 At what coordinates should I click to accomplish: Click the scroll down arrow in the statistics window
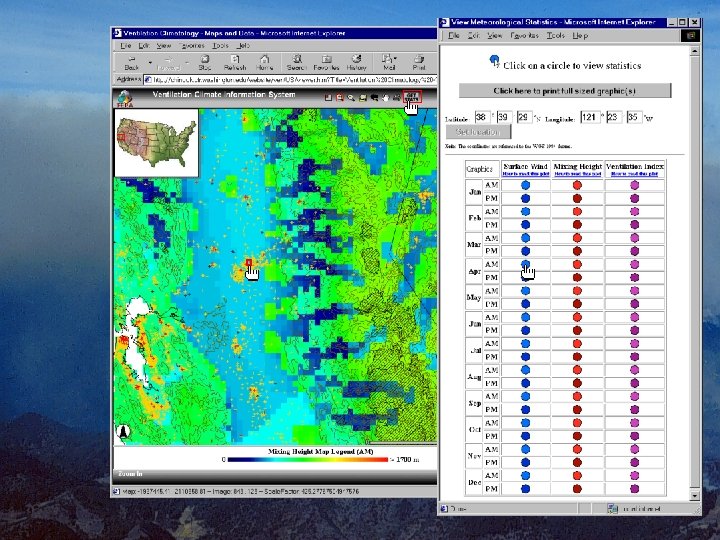coord(695,495)
